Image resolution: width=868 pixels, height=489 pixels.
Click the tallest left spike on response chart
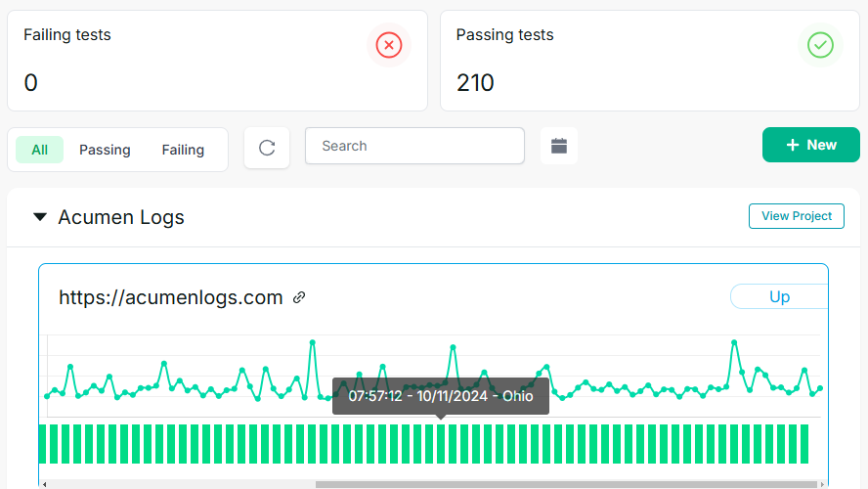312,342
